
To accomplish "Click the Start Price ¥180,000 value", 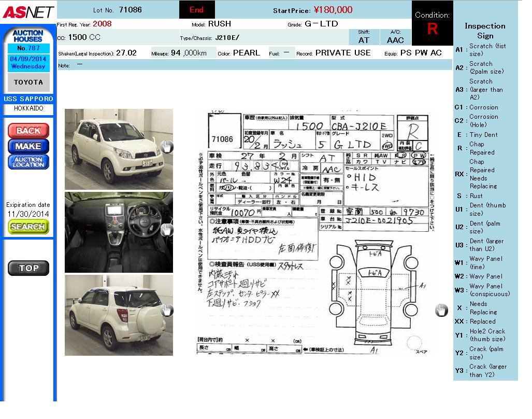I will click(x=333, y=10).
